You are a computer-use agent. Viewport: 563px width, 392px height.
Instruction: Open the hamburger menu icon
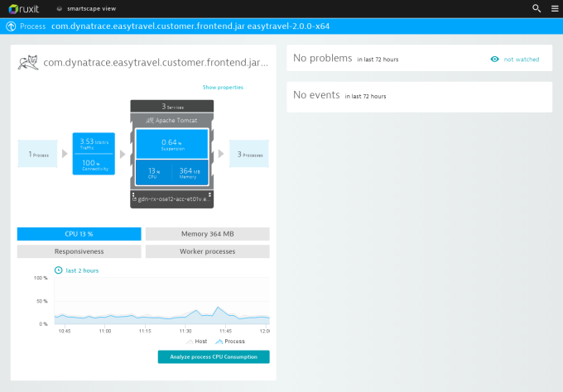pyautogui.click(x=555, y=8)
